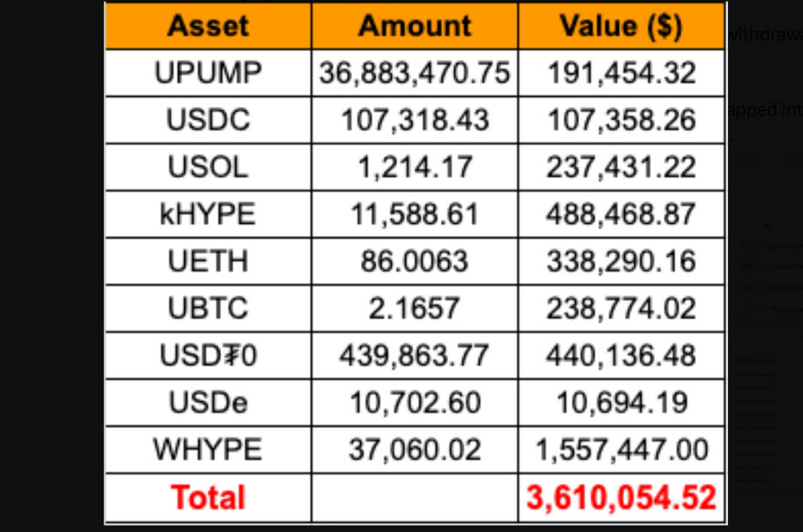Click the kHYPE value 488,468.87
This screenshot has height=532, width=803.
tap(621, 214)
